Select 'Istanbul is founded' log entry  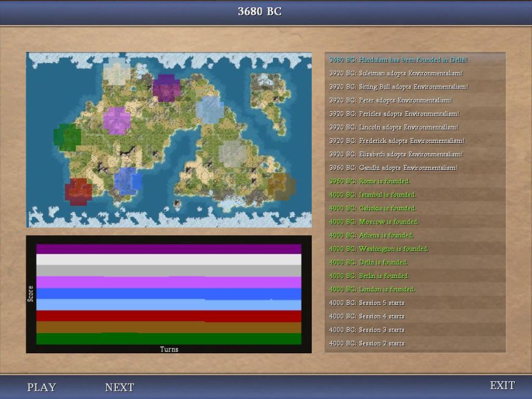coord(415,195)
